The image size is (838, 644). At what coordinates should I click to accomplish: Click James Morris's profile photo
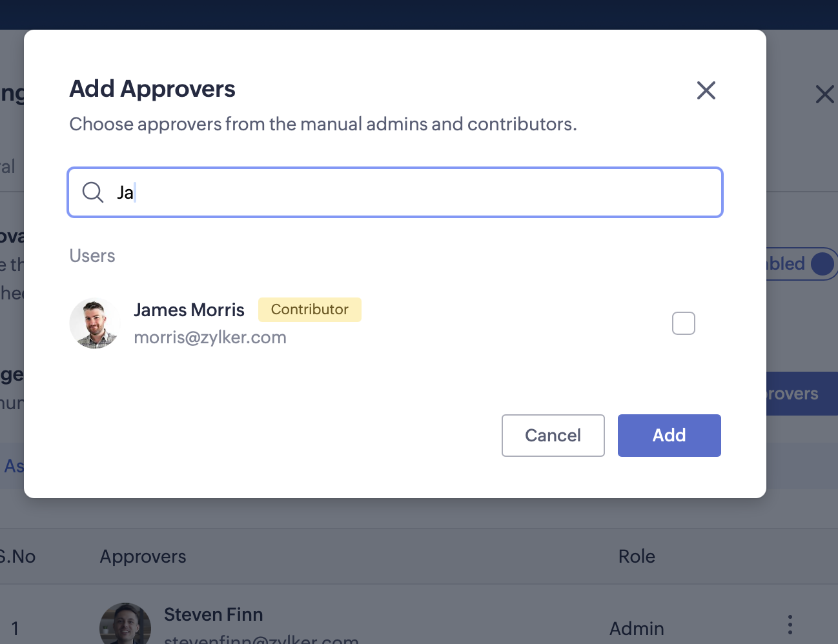[x=95, y=323]
